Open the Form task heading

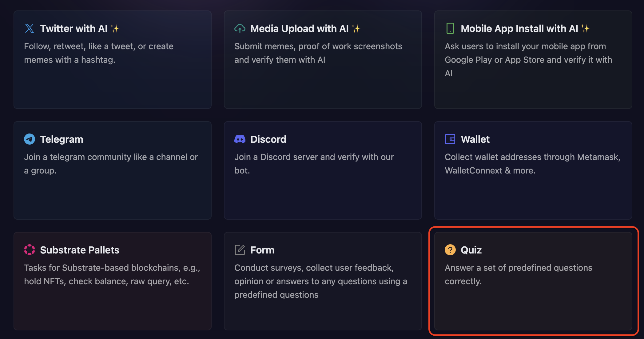pyautogui.click(x=262, y=250)
